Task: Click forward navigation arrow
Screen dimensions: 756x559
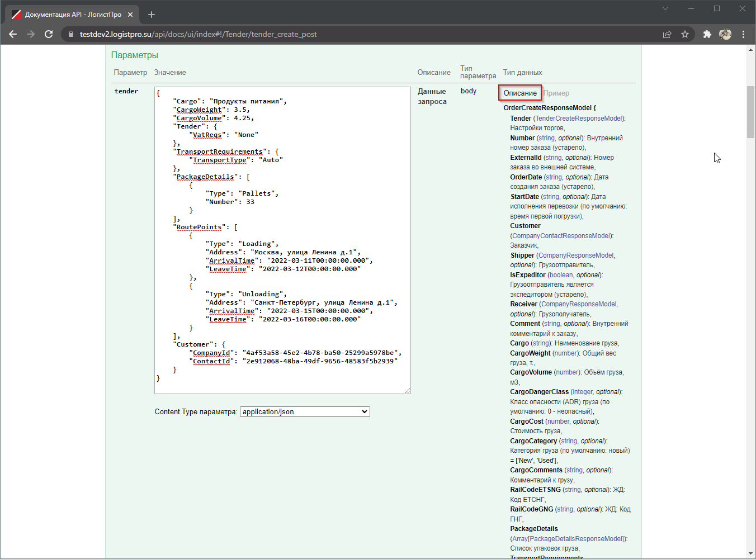Action: 31,34
